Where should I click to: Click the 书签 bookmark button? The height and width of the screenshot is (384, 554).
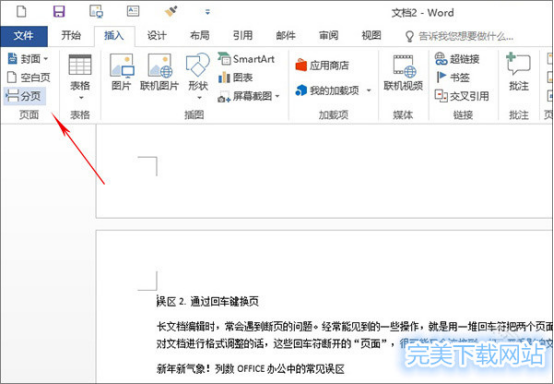pos(453,77)
